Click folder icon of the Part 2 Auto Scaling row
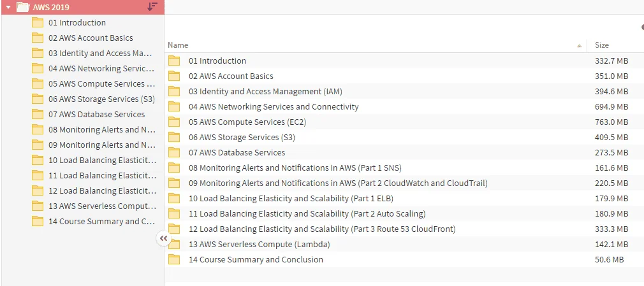This screenshot has height=286, width=644. click(x=174, y=214)
